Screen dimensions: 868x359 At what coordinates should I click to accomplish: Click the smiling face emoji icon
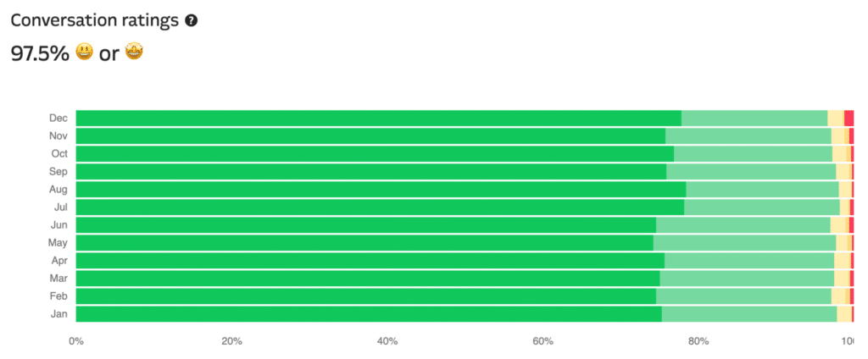[82, 53]
